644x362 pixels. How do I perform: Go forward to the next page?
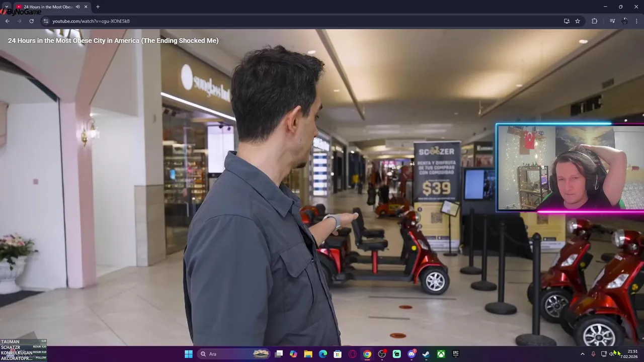(x=19, y=21)
